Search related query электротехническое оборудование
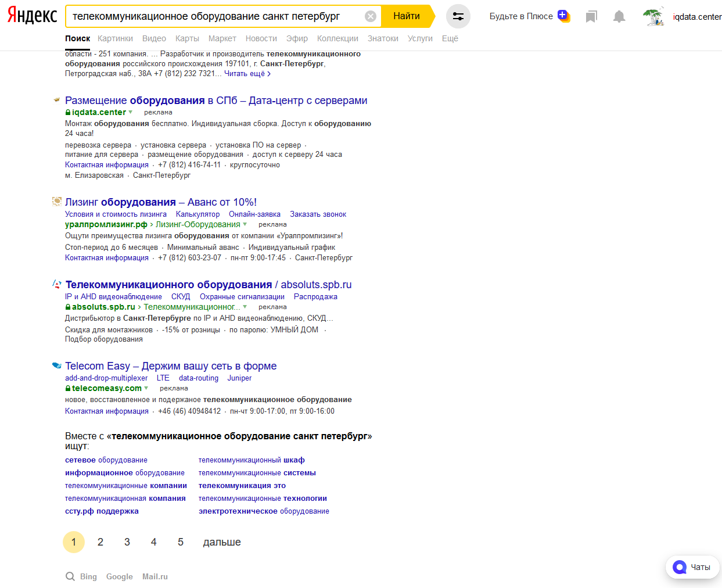722x588 pixels. pyautogui.click(x=264, y=511)
